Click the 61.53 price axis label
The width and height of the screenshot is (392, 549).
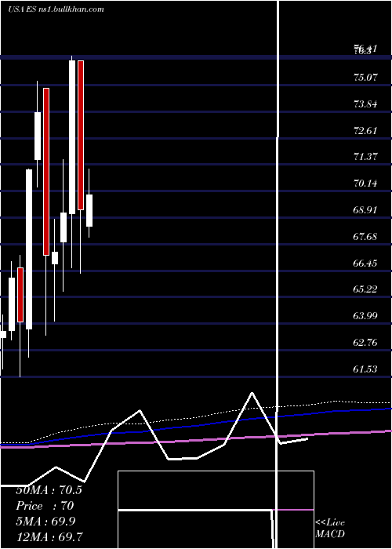(x=366, y=369)
